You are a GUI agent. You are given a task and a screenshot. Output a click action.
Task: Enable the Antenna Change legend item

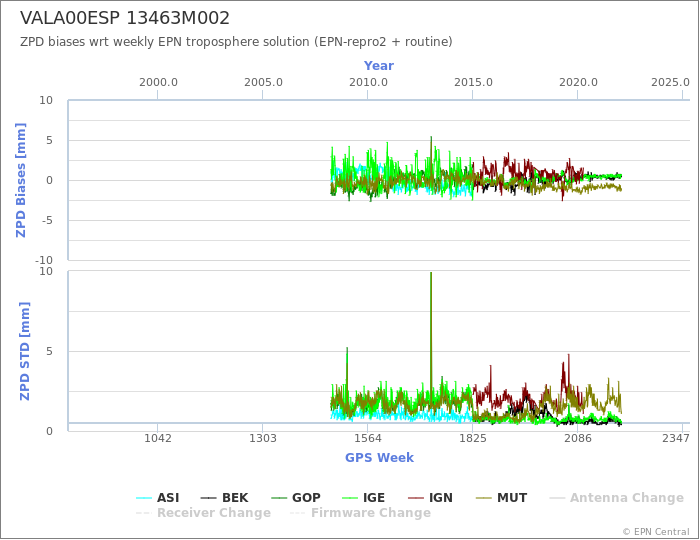(x=616, y=498)
